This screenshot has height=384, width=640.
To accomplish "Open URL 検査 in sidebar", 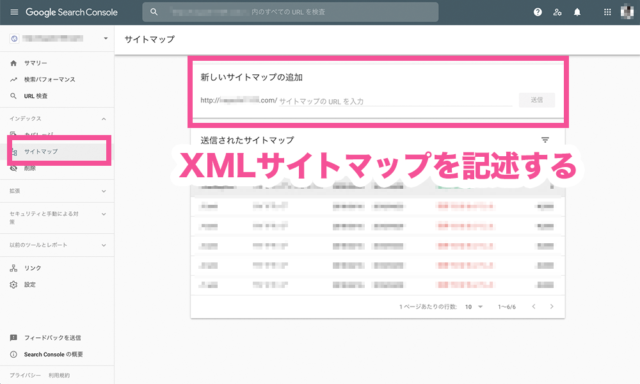I will [x=36, y=96].
